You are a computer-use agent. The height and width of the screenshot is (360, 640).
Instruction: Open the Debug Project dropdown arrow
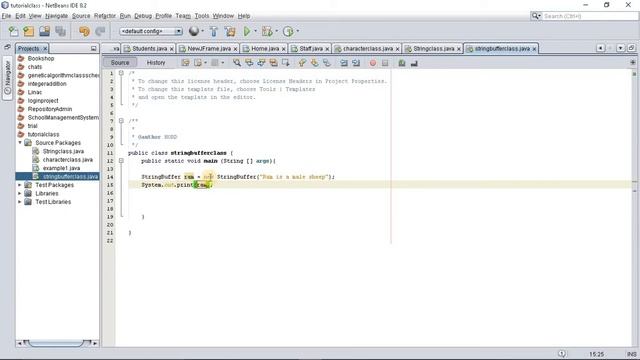pos(276,31)
